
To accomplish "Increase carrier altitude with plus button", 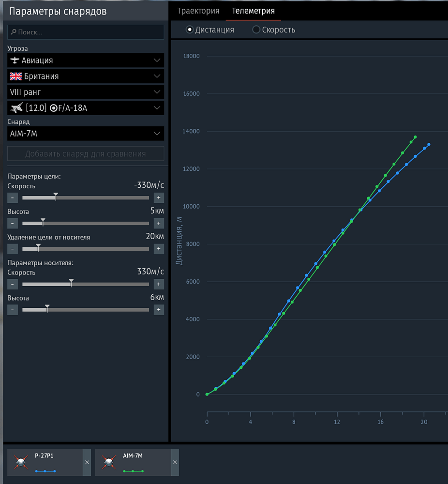I will [x=159, y=310].
